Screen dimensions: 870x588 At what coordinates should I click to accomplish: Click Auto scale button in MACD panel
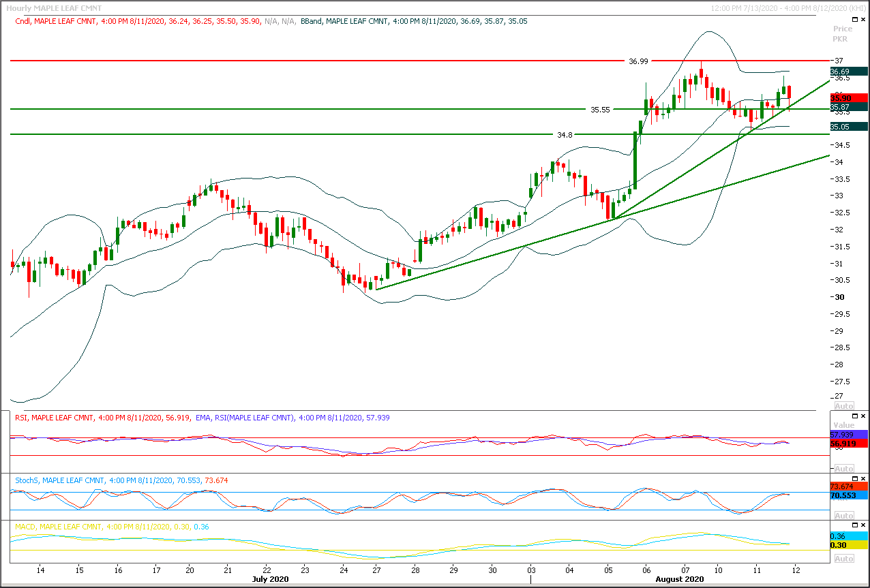click(x=844, y=559)
